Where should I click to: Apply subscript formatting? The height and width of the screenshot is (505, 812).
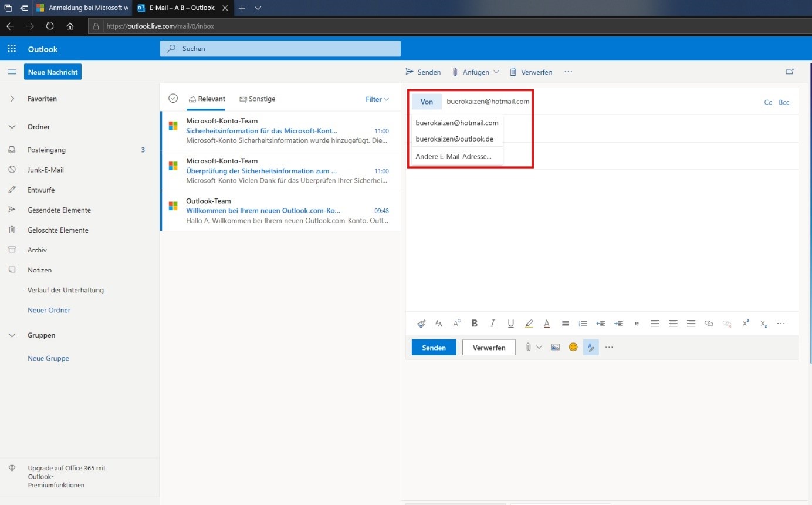(763, 324)
